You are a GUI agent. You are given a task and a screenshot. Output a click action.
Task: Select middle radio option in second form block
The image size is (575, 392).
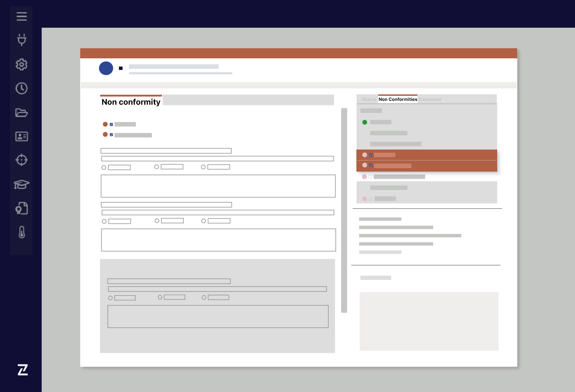point(157,221)
